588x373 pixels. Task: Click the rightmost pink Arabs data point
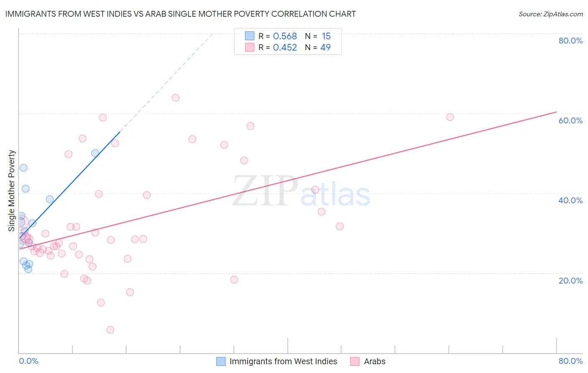pyautogui.click(x=450, y=117)
